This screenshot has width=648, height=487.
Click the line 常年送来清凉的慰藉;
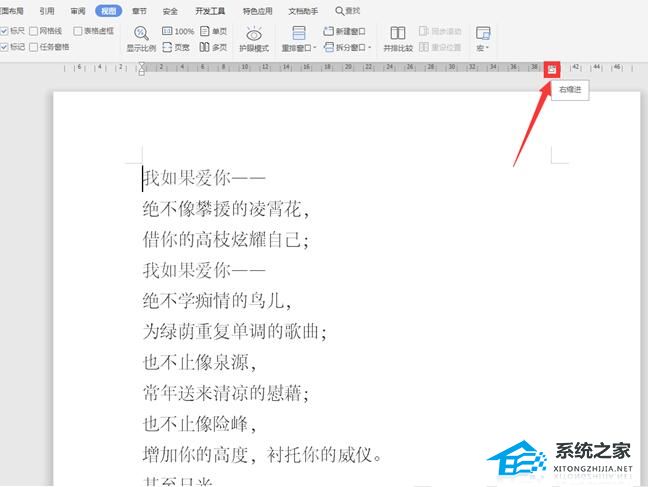226,393
